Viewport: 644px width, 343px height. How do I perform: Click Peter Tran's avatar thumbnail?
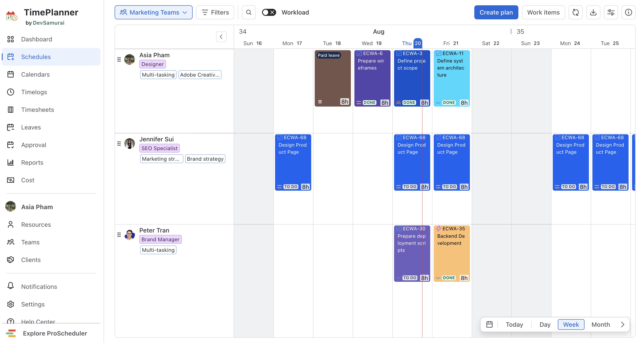click(130, 235)
